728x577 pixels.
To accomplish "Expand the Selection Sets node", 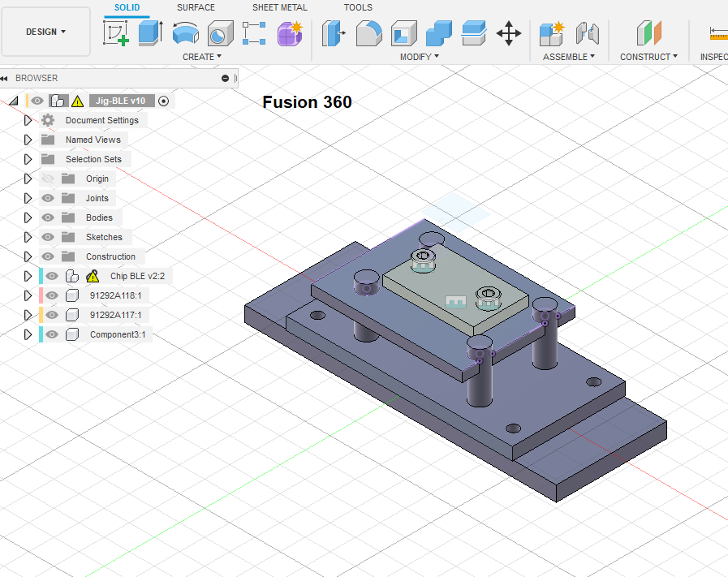I will coord(28,159).
